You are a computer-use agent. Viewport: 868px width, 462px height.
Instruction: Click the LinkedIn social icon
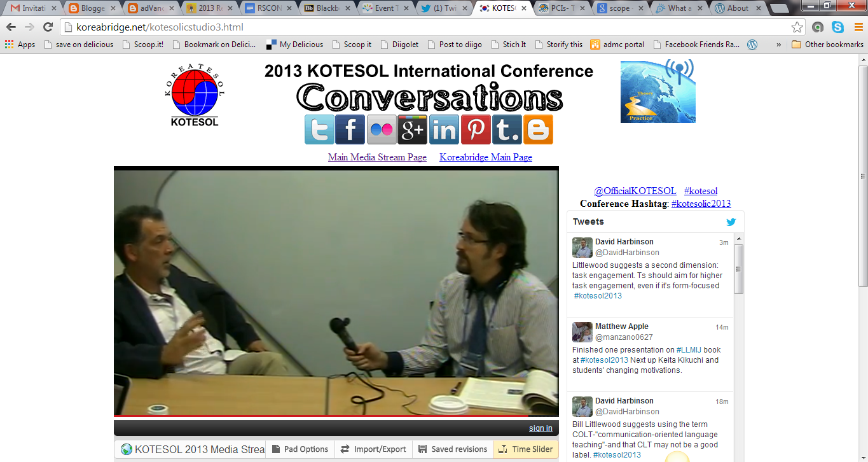pos(444,130)
